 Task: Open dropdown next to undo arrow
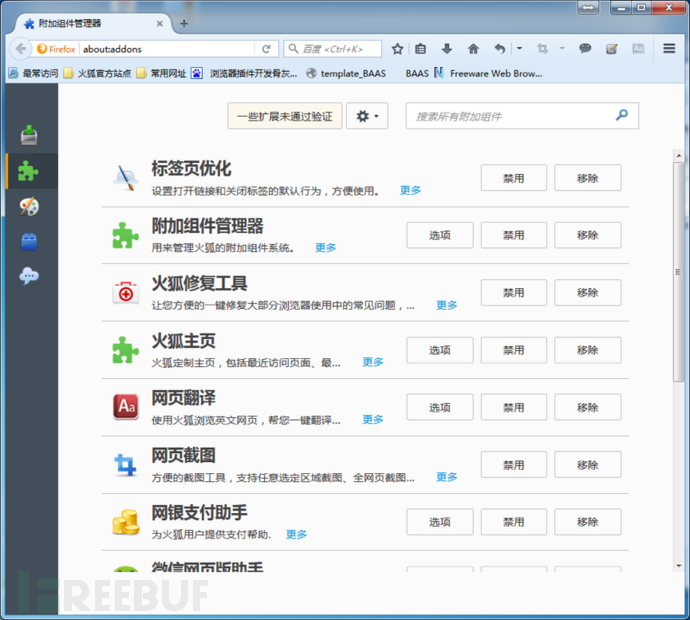[x=519, y=48]
